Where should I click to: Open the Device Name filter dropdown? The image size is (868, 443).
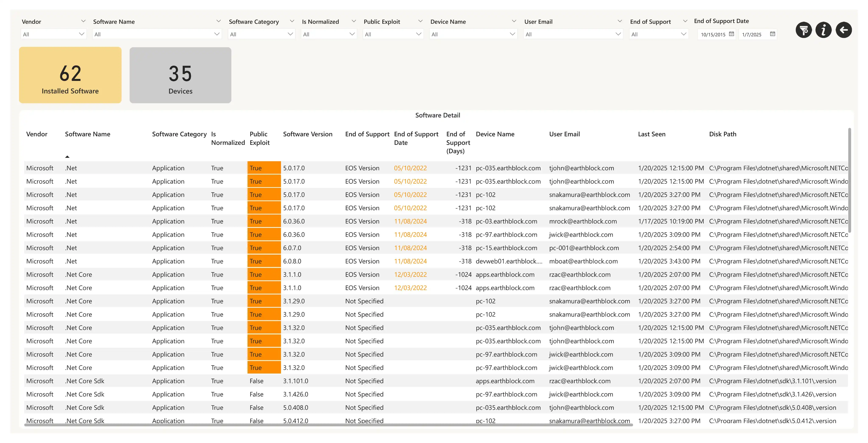coord(473,34)
